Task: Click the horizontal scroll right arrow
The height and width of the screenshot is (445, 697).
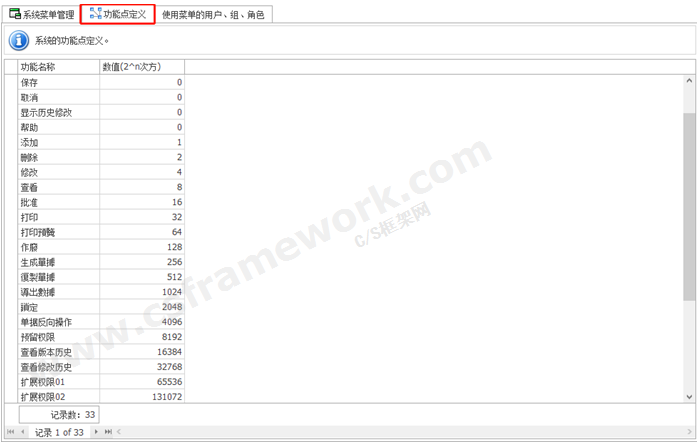Action: 689,432
